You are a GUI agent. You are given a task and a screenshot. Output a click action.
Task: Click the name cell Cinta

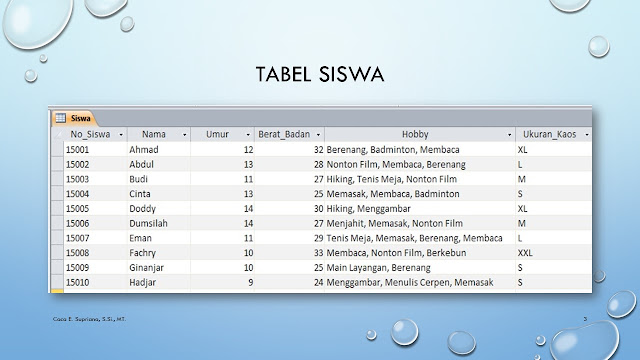click(x=159, y=194)
